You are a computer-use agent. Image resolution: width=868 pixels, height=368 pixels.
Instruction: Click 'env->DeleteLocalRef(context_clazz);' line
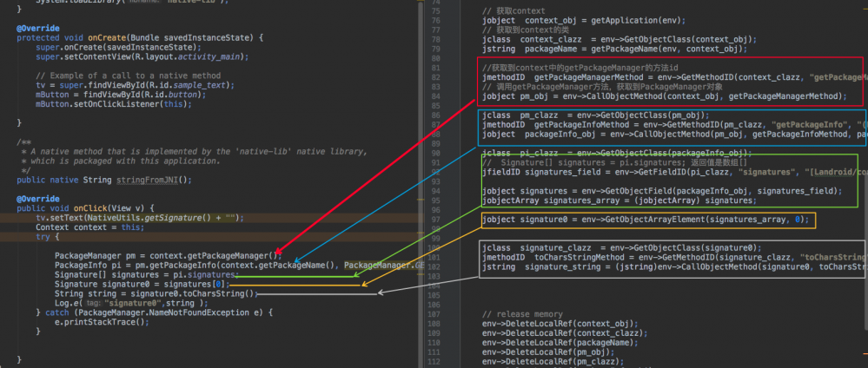click(565, 332)
